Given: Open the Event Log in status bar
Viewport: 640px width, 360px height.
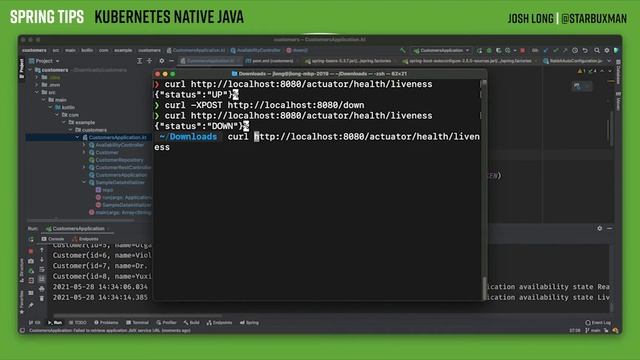Looking at the screenshot, I should [x=598, y=322].
